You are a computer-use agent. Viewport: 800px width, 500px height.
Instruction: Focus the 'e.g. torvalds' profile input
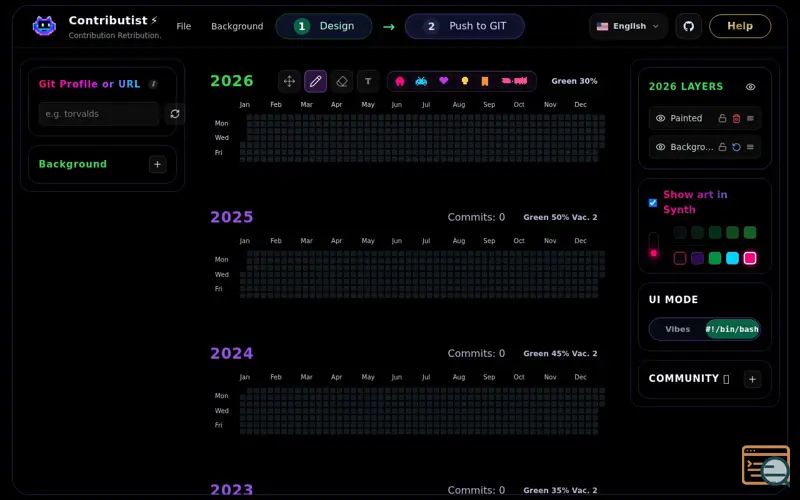99,114
